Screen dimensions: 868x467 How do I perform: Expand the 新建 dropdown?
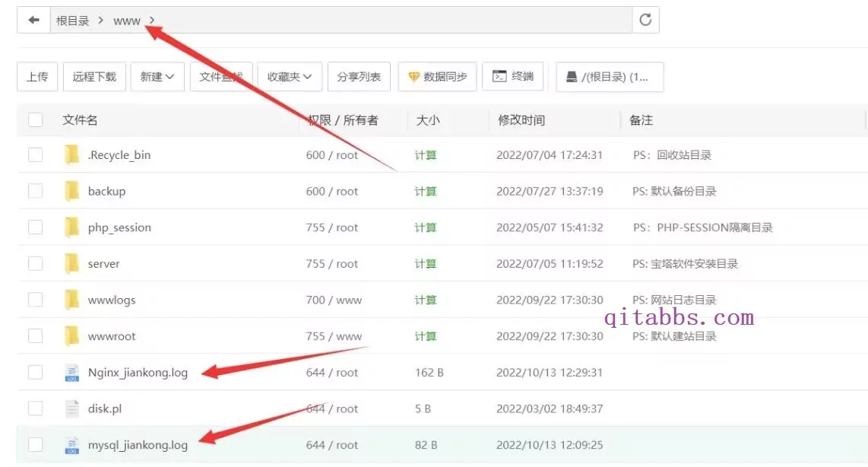tap(157, 77)
